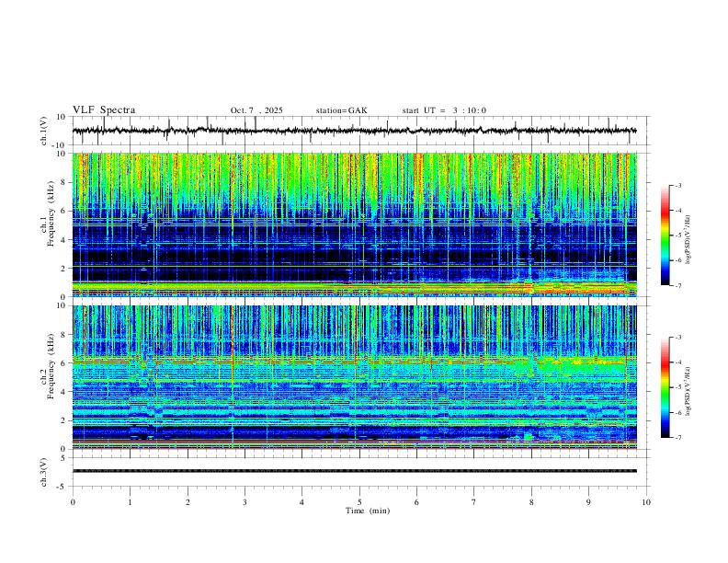Select the "start UT = 3 :10: 0" text
Screen dimensions: 728x563
[x=444, y=110]
